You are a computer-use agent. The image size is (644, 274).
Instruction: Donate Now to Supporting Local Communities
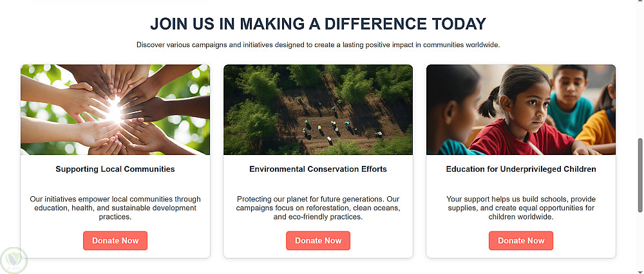(x=115, y=241)
